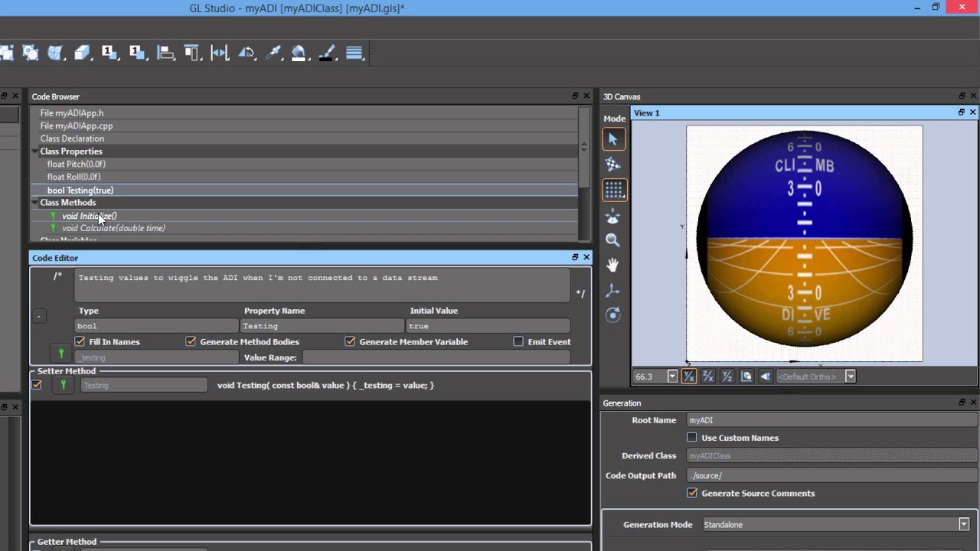Image resolution: width=980 pixels, height=551 pixels.
Task: Click the Property Name field containing Testing
Action: coord(322,326)
